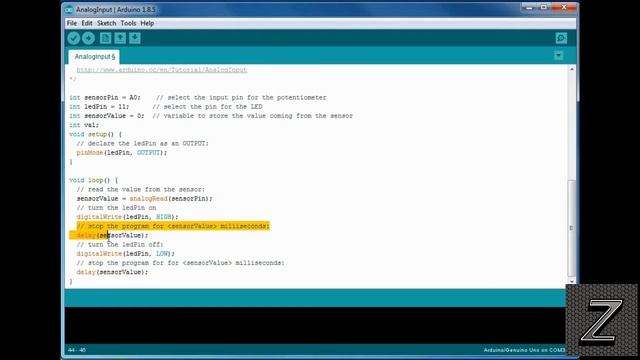Open the Tools menu
The height and width of the screenshot is (360, 640).
128,23
